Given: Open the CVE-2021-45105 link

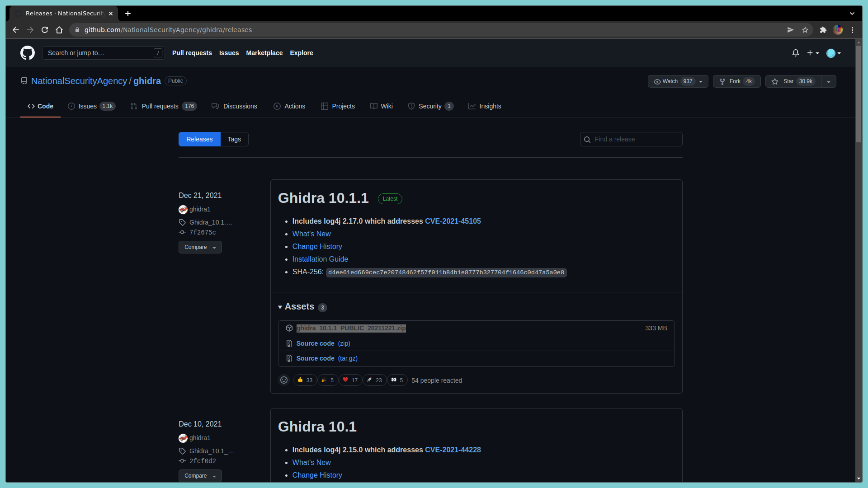Looking at the screenshot, I should tap(453, 221).
